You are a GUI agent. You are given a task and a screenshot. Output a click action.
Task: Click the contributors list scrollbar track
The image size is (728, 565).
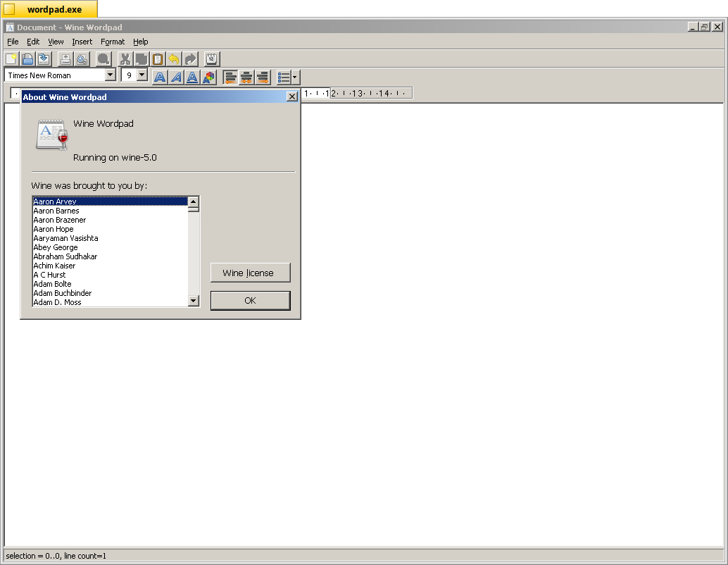194,254
